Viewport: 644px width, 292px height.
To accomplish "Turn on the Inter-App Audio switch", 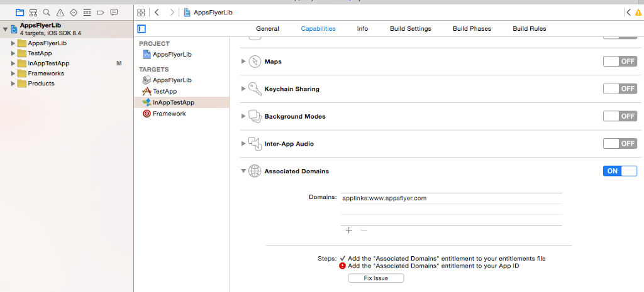I will coord(619,144).
